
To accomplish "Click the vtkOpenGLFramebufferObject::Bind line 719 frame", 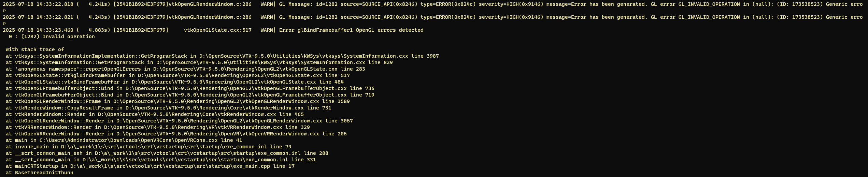I will (190, 95).
